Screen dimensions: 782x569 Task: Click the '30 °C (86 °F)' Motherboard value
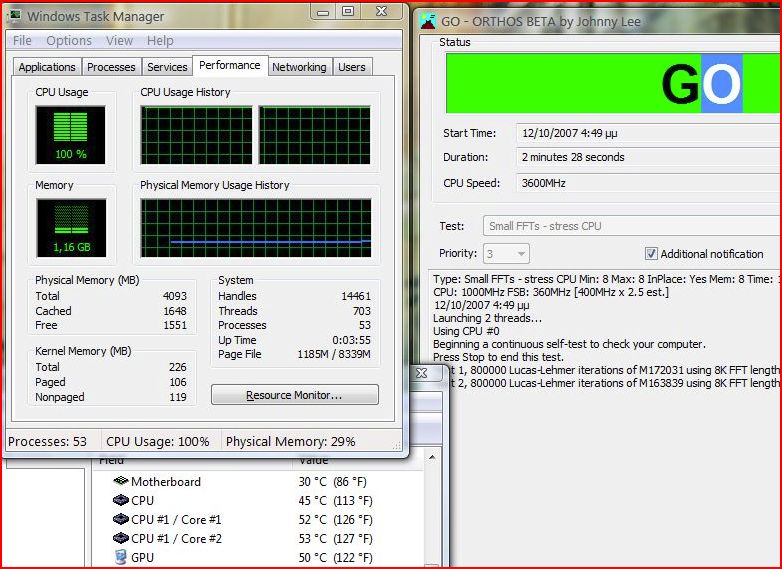(333, 482)
